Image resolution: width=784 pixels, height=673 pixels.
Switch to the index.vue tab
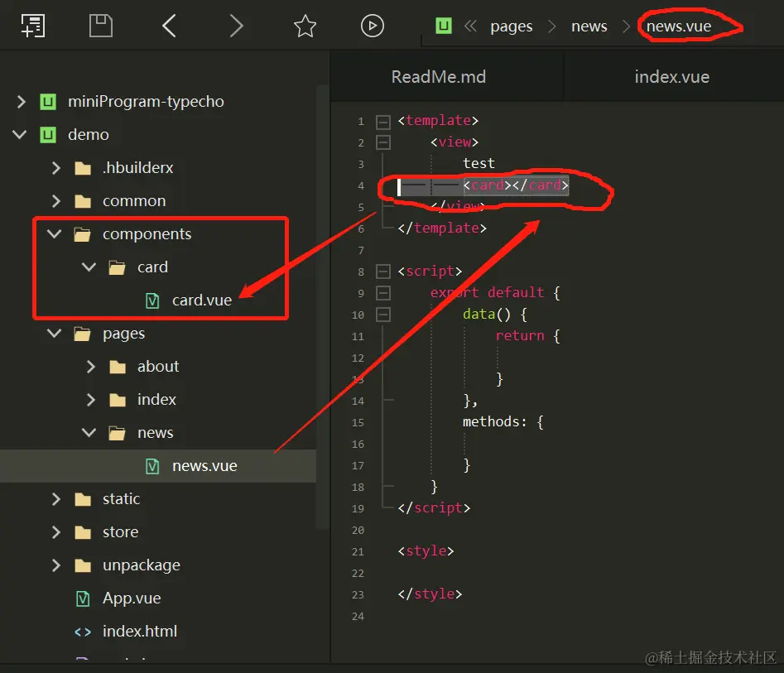(672, 77)
